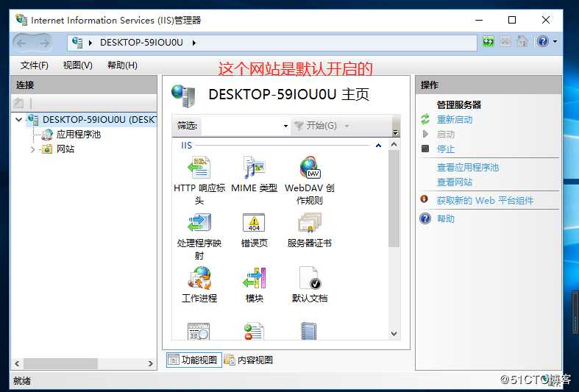Viewport: 579px width, 392px height.
Task: Open the 视图(V) menu
Action: click(78, 65)
